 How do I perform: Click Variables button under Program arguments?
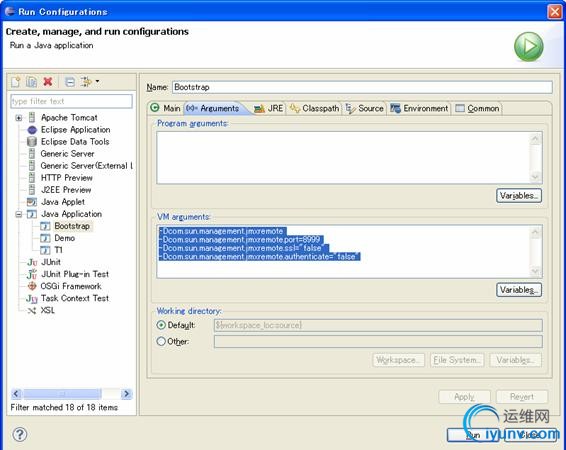coord(519,196)
